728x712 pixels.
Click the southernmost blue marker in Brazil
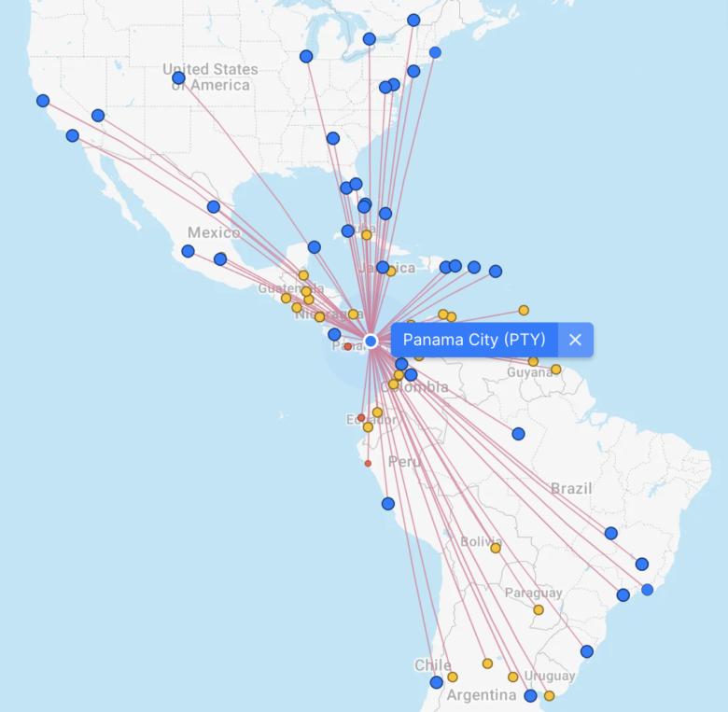(586, 651)
